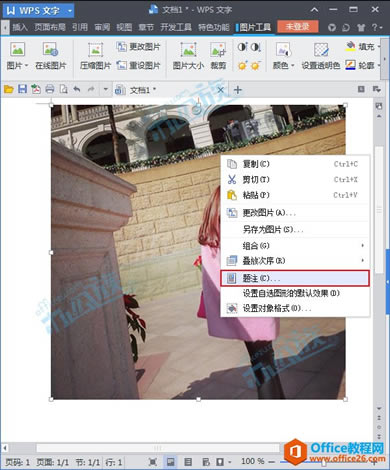Toggle full screen view in the status bar
Viewport: 390px width, 470px height.
click(153, 462)
